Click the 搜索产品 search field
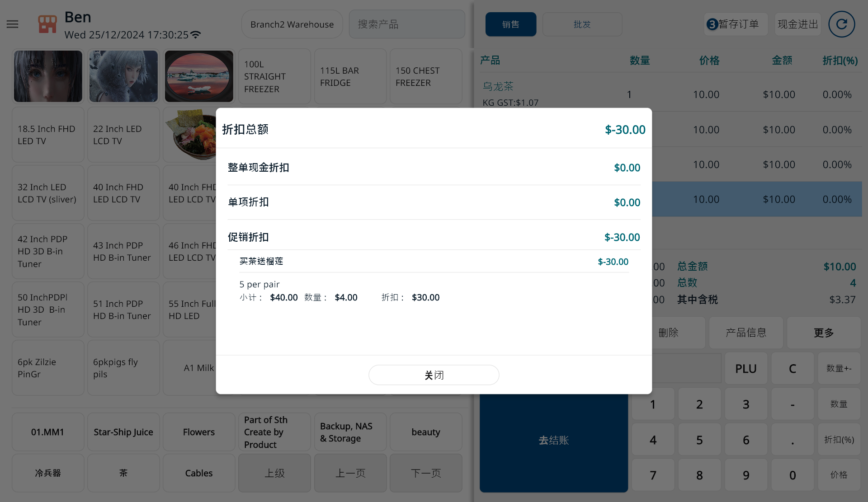Viewport: 868px width, 502px height. pos(407,24)
